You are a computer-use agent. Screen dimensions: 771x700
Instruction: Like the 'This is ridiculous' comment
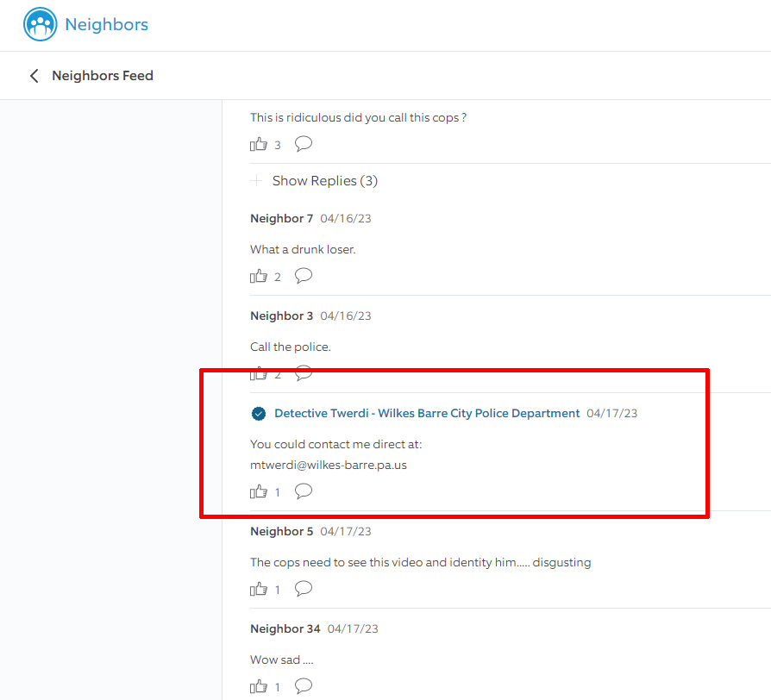(259, 145)
